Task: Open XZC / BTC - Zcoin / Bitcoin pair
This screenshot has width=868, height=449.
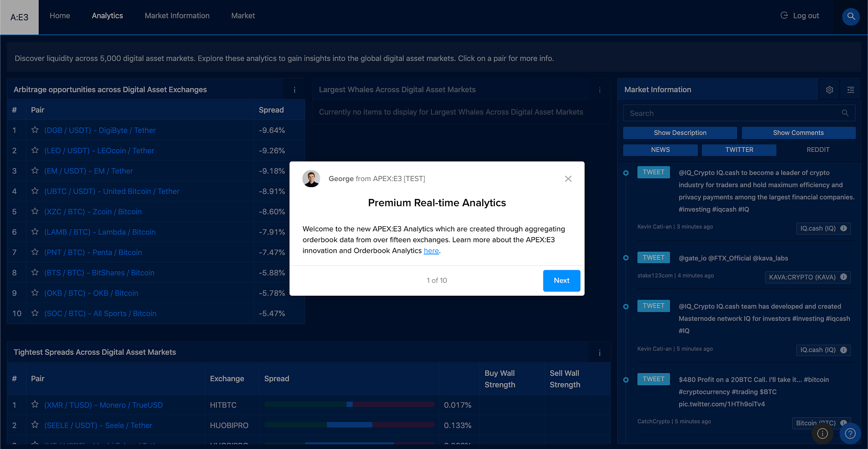Action: (x=93, y=212)
